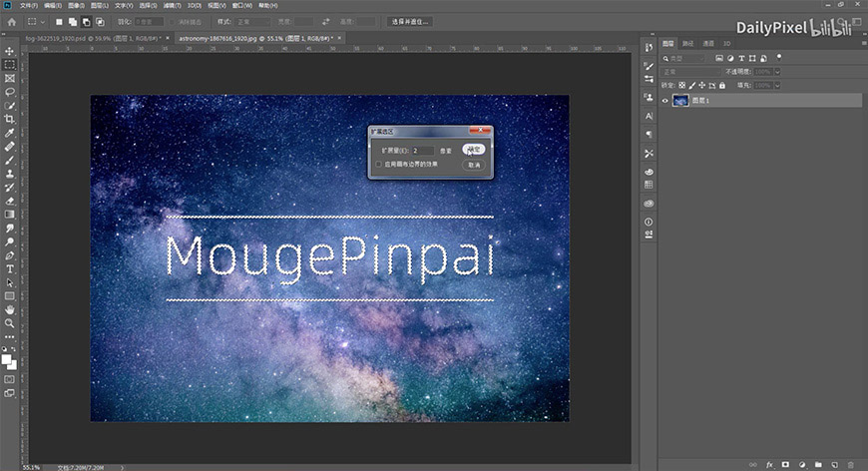This screenshot has height=471, width=868.
Task: Open the Edit (编辑) menu
Action: 53,6
